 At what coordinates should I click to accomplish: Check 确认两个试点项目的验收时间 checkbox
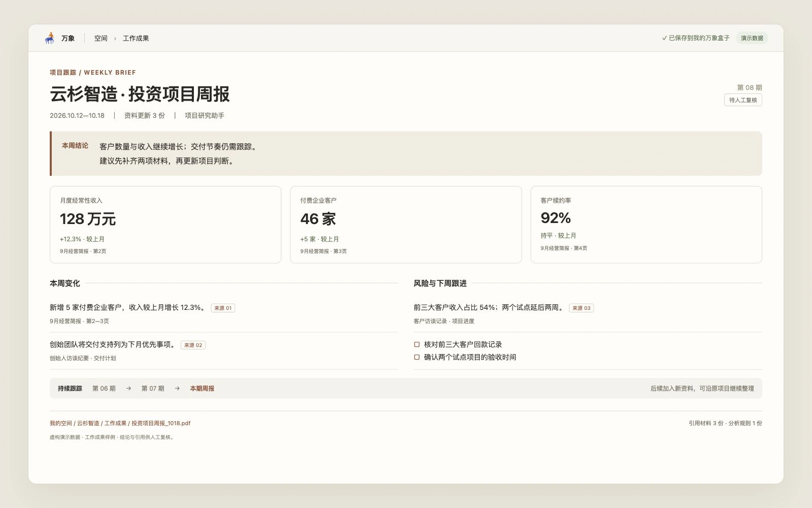coord(417,357)
